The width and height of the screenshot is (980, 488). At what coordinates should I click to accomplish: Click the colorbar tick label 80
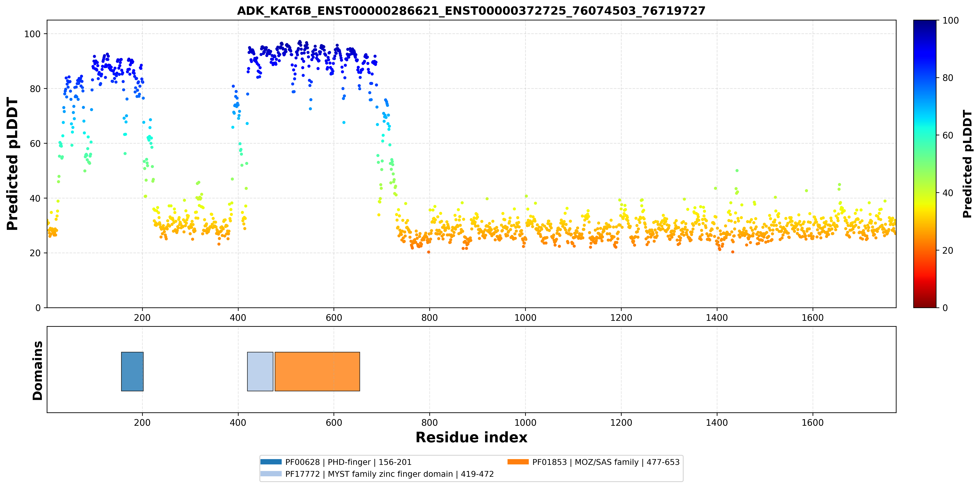point(948,78)
